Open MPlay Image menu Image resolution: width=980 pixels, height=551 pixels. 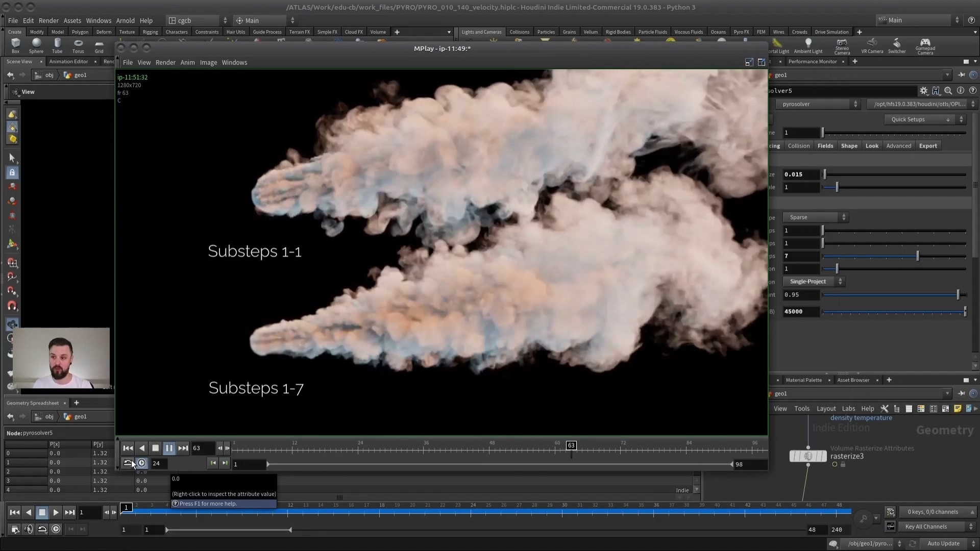(x=208, y=63)
